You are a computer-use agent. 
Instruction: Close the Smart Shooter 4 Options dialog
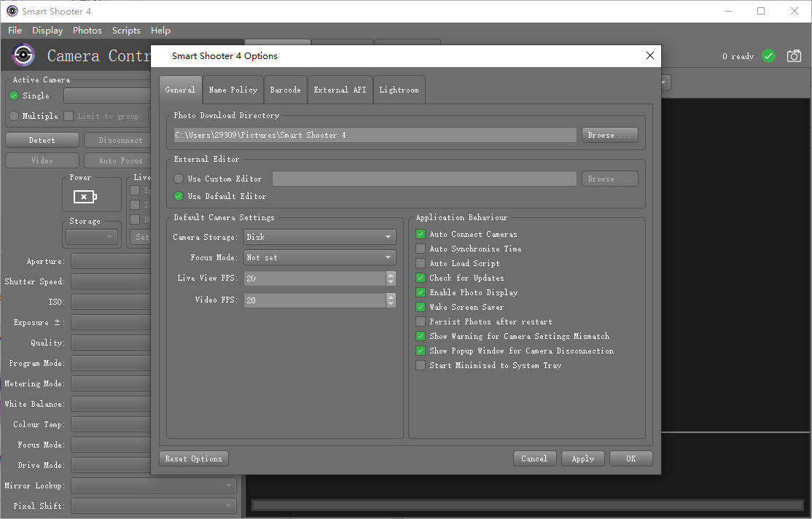[x=650, y=55]
